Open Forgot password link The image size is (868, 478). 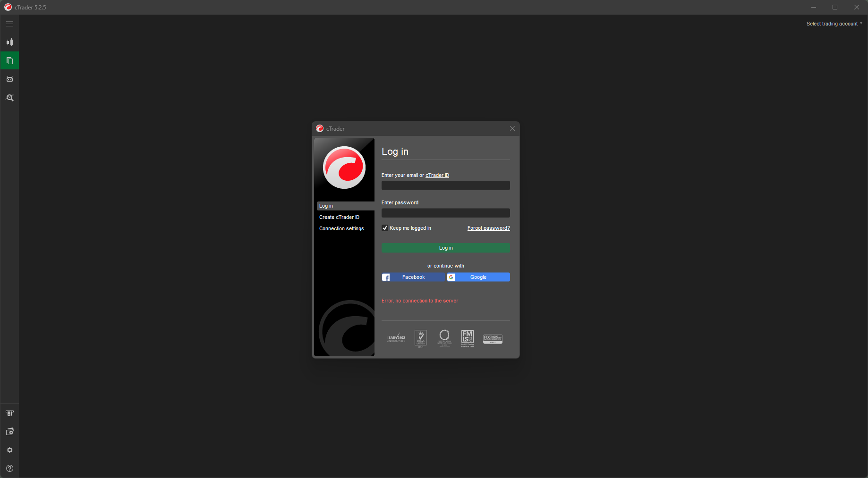pyautogui.click(x=489, y=228)
